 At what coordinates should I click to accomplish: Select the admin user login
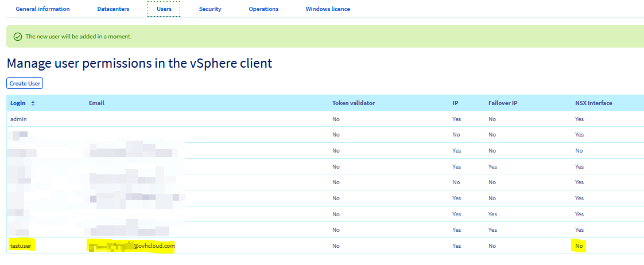[18, 119]
